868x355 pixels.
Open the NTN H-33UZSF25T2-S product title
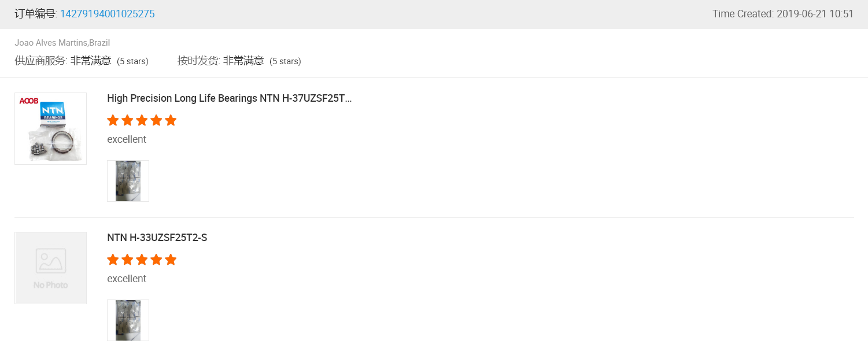coord(157,238)
